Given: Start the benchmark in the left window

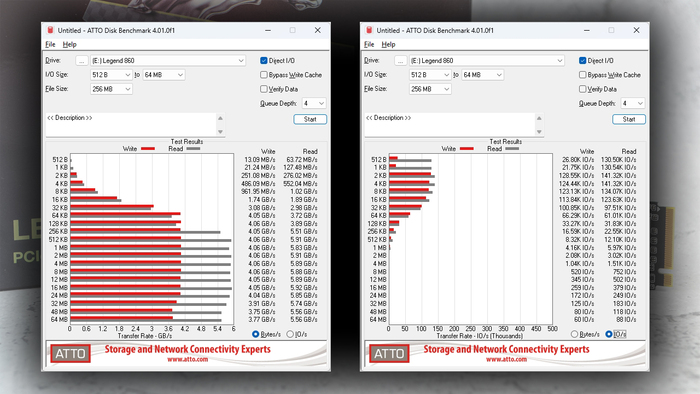Looking at the screenshot, I should 310,119.
